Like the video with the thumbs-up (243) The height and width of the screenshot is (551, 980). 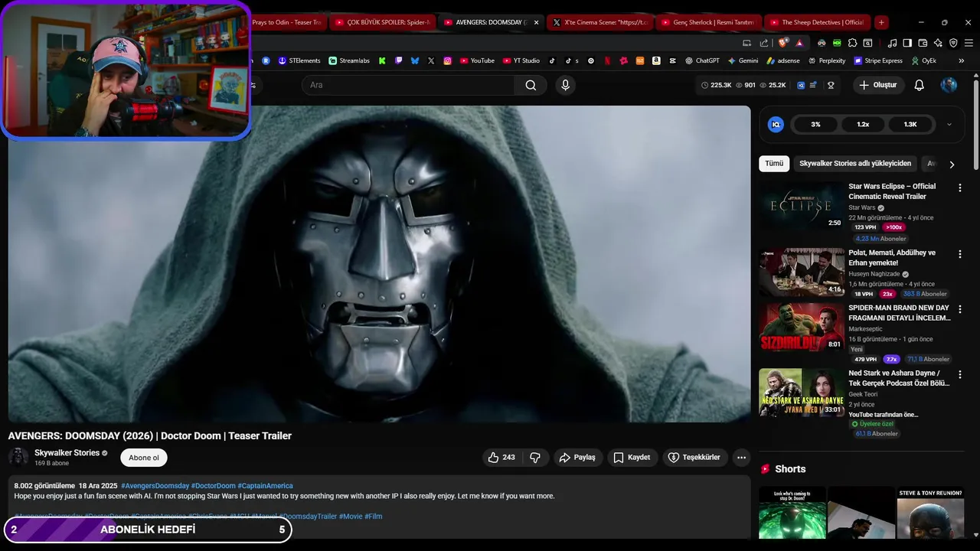coord(501,458)
